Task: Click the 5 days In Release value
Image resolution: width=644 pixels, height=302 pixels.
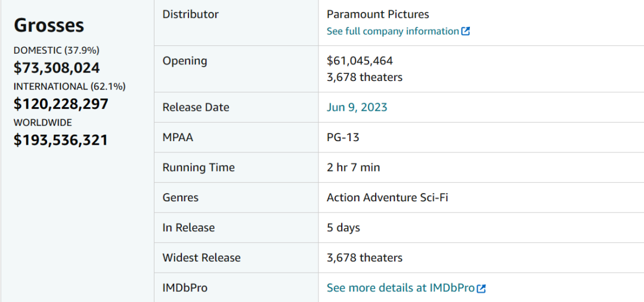Action: click(343, 228)
